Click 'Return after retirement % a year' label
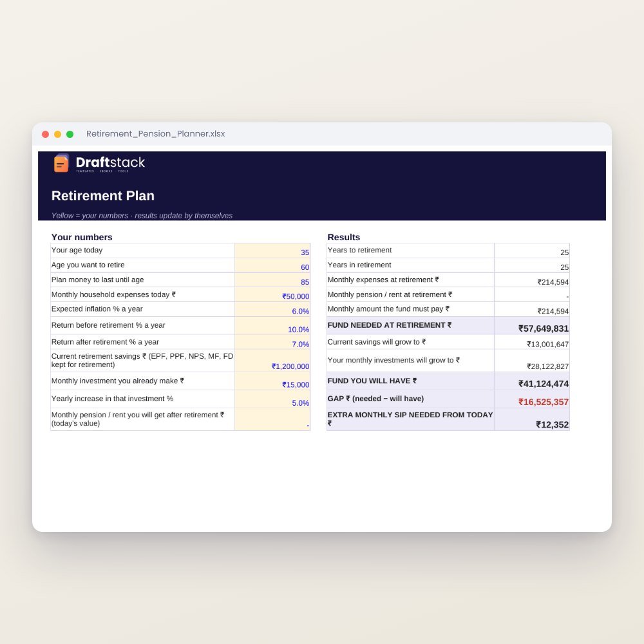The image size is (644, 644). [105, 342]
